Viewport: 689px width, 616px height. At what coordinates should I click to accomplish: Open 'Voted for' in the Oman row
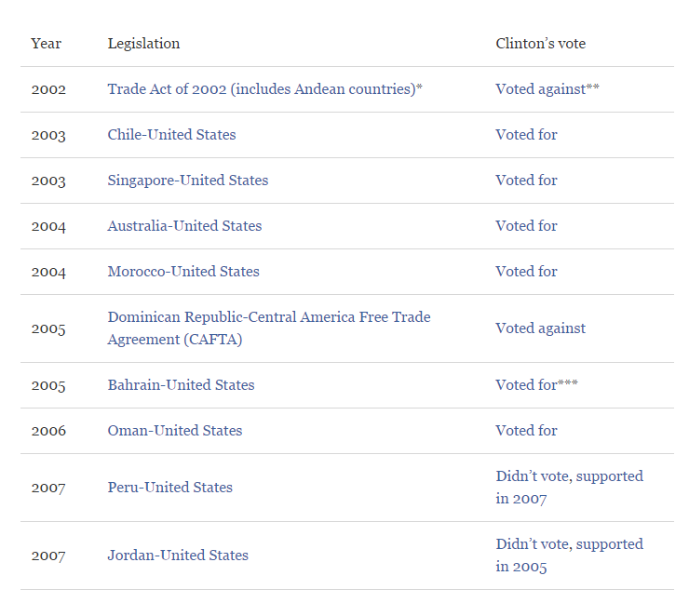tap(526, 431)
